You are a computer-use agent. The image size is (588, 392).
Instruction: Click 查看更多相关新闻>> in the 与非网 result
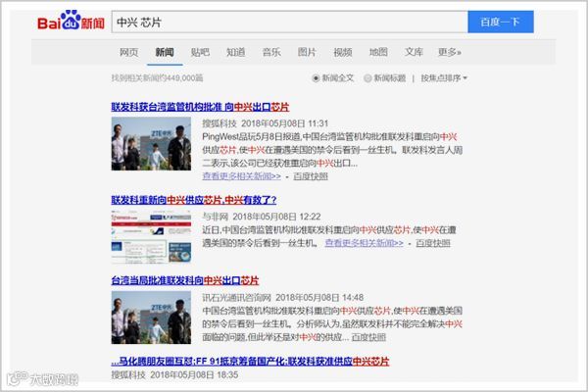coord(365,243)
